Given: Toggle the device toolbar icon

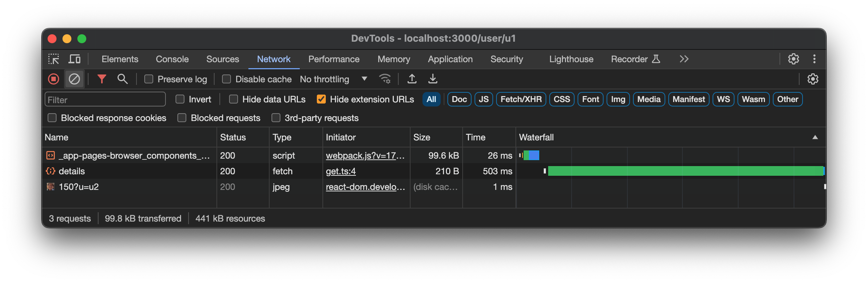Looking at the screenshot, I should coord(74,59).
